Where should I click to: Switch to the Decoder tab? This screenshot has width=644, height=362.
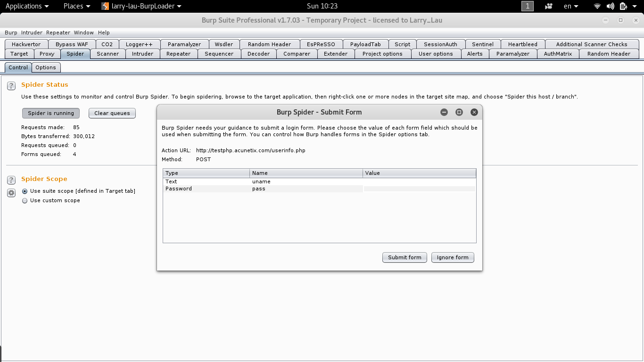pyautogui.click(x=259, y=54)
